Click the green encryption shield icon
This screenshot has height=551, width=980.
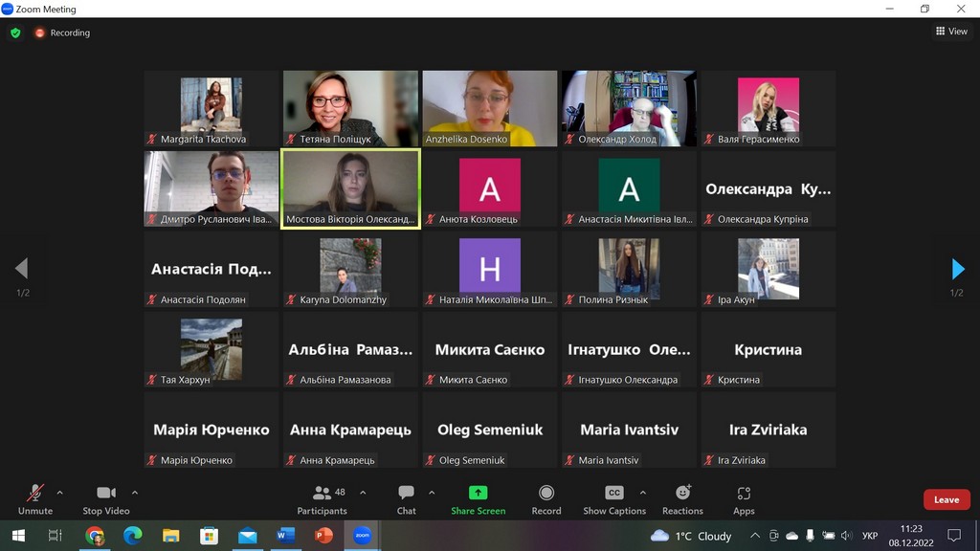point(15,33)
